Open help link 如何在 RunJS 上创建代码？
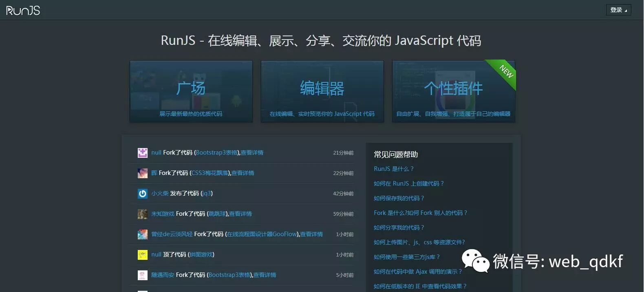The image size is (644, 292). pos(409,184)
